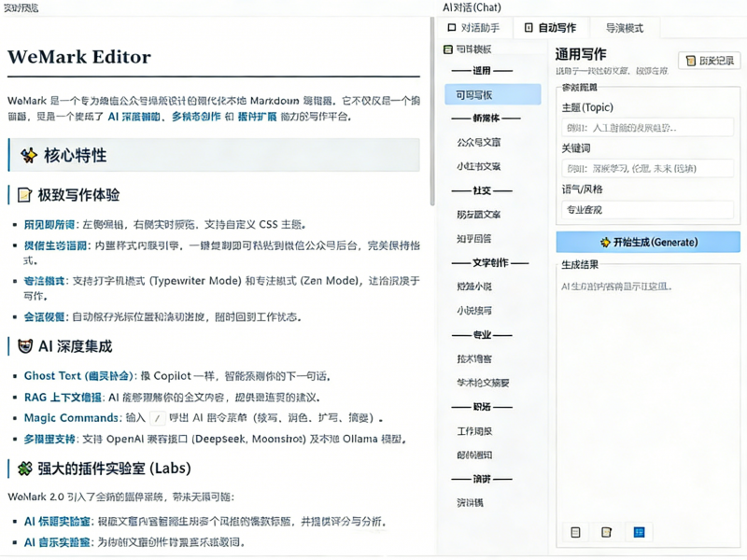Click the export note icon at panel bottom

(x=608, y=532)
